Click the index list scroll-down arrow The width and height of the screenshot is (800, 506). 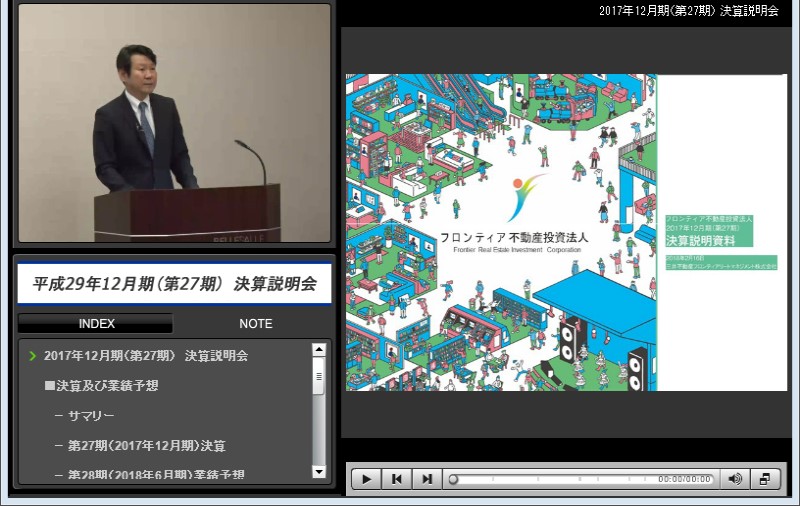click(319, 472)
